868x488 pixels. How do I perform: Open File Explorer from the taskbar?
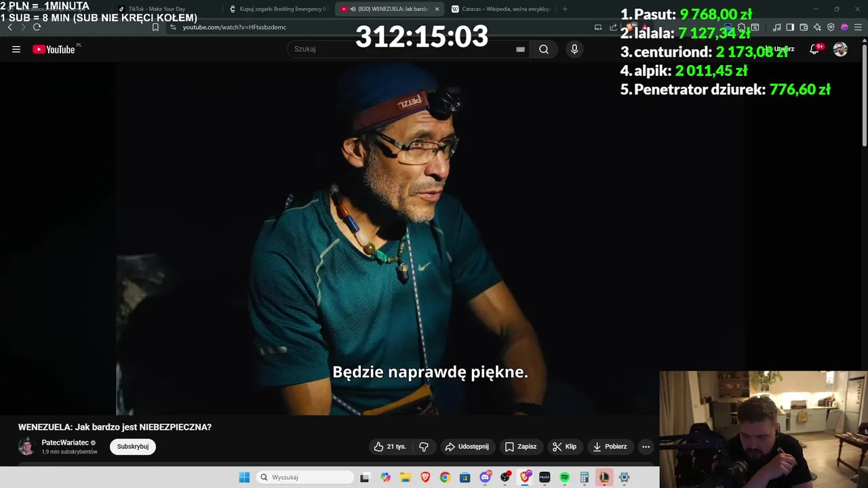405,477
